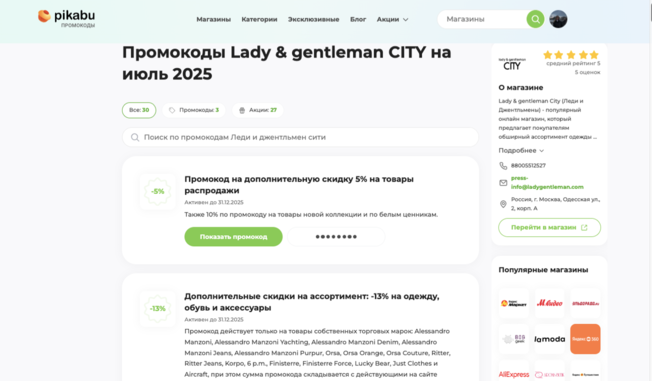Click the -13% discount badge icon
Image resolution: width=652 pixels, height=381 pixels.
click(x=158, y=309)
